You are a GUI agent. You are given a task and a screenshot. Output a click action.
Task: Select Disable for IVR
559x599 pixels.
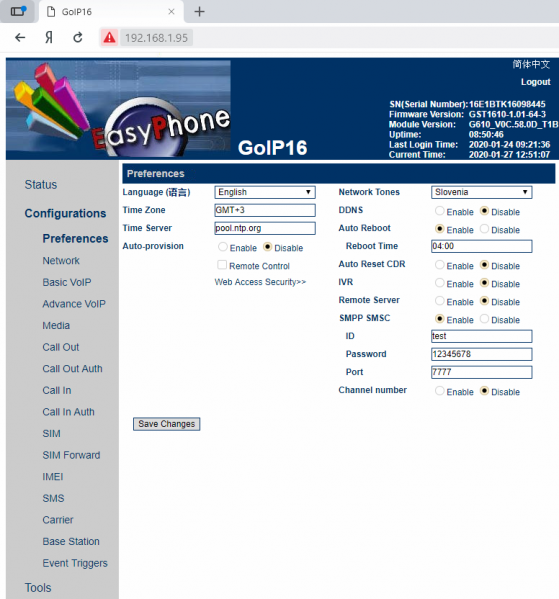pyautogui.click(x=484, y=283)
